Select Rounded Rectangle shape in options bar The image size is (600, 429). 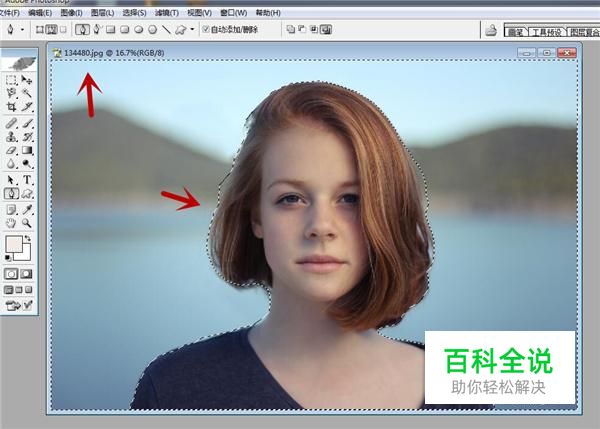click(125, 29)
